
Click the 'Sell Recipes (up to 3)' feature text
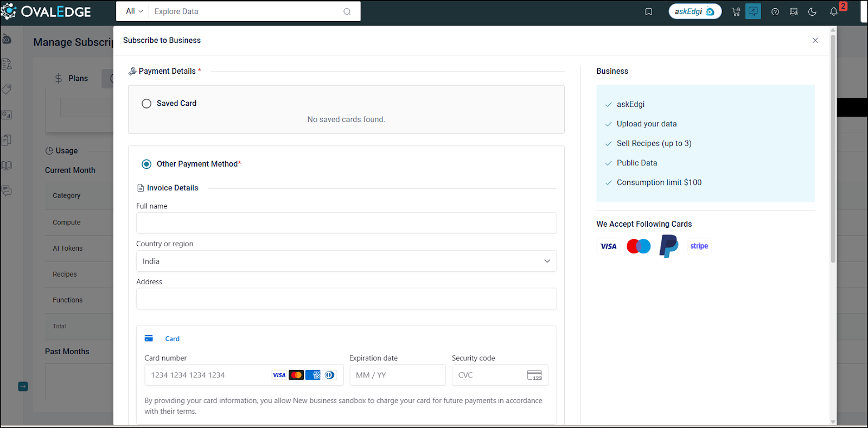654,143
